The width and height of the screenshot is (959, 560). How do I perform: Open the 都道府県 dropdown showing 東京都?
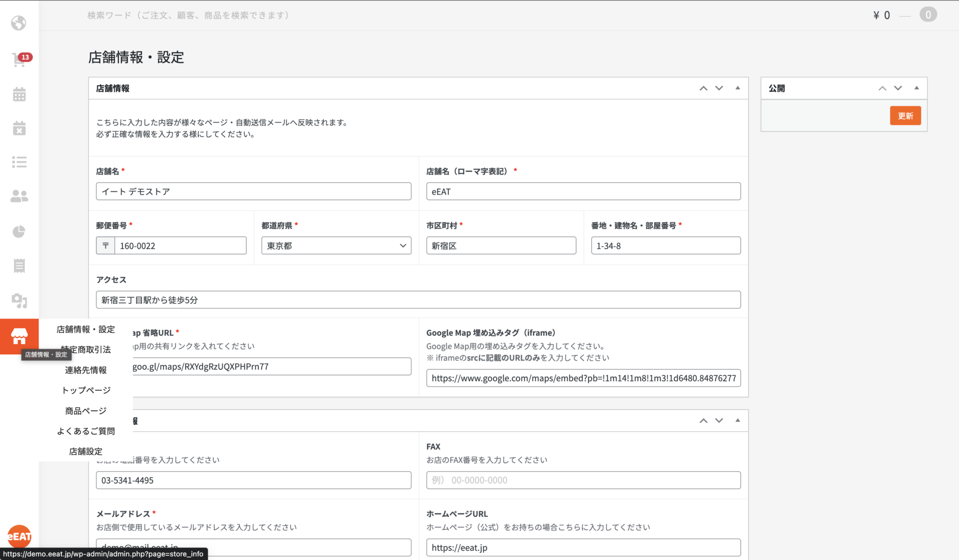336,246
